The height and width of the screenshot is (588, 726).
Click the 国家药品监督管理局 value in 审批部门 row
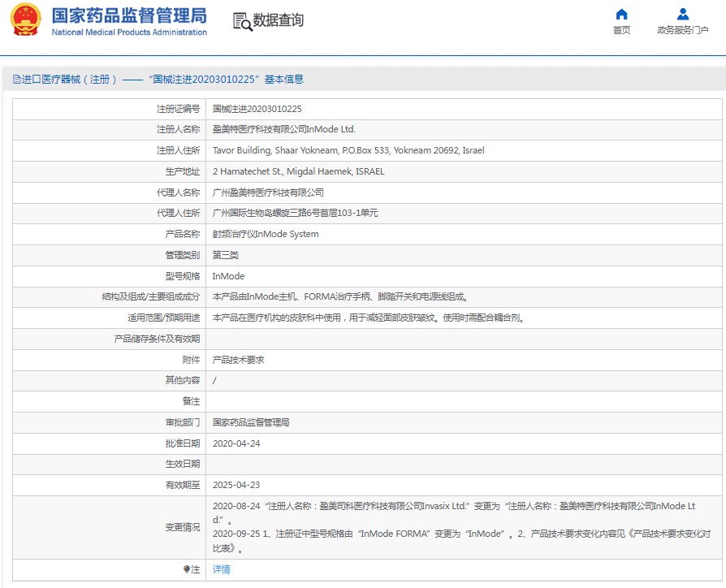pyautogui.click(x=251, y=422)
